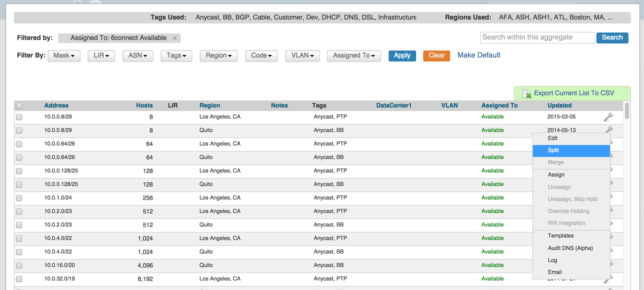
Task: Remove the Assigned To 6connect Available filter
Action: click(175, 38)
